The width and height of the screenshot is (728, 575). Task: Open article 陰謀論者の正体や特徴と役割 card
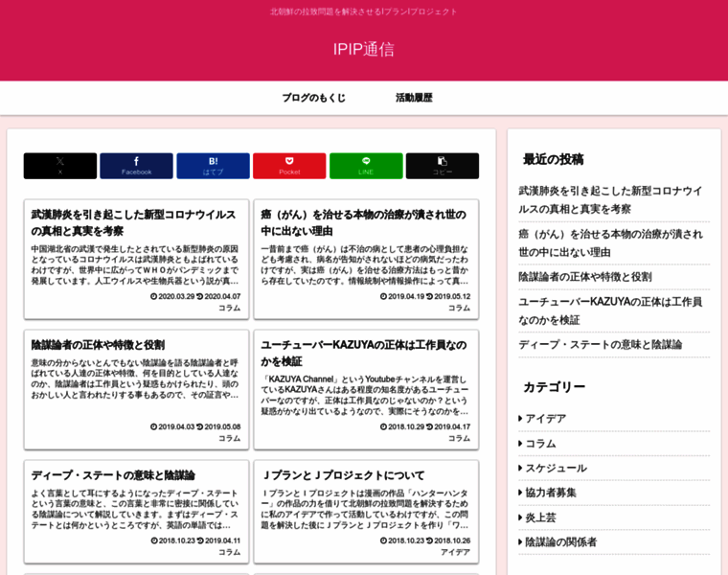pyautogui.click(x=136, y=390)
